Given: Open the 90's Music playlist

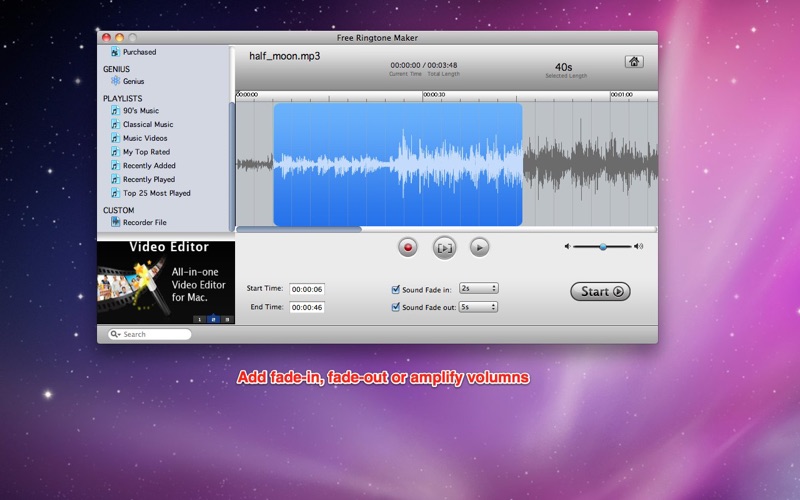Looking at the screenshot, I should click(x=140, y=110).
